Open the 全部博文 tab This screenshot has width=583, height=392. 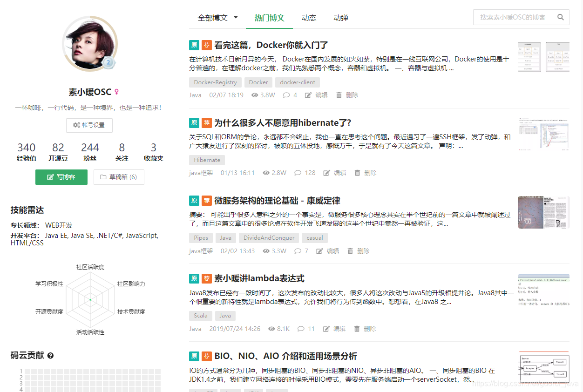[213, 18]
